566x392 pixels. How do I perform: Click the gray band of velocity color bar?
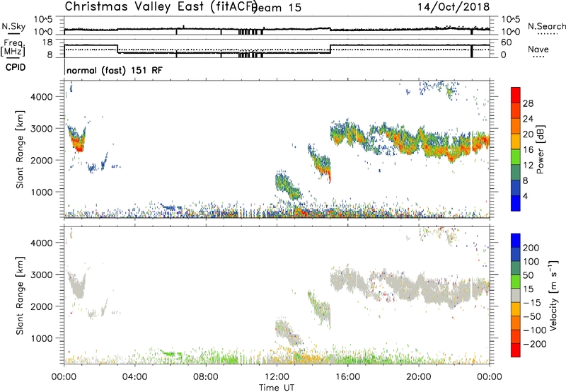(x=516, y=295)
